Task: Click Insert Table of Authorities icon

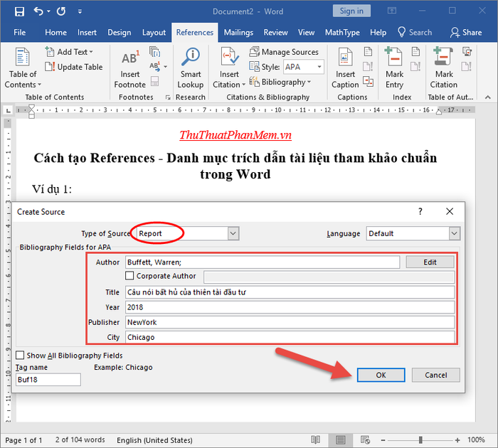Action: pyautogui.click(x=467, y=52)
